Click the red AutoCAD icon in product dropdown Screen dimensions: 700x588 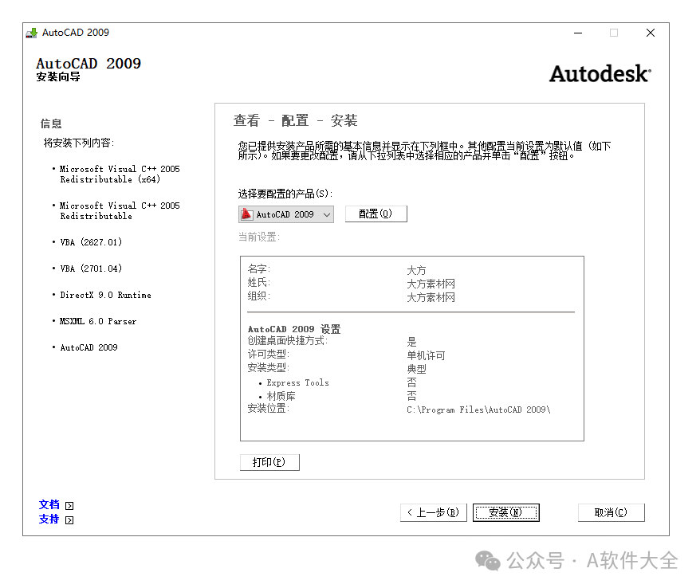coord(246,214)
